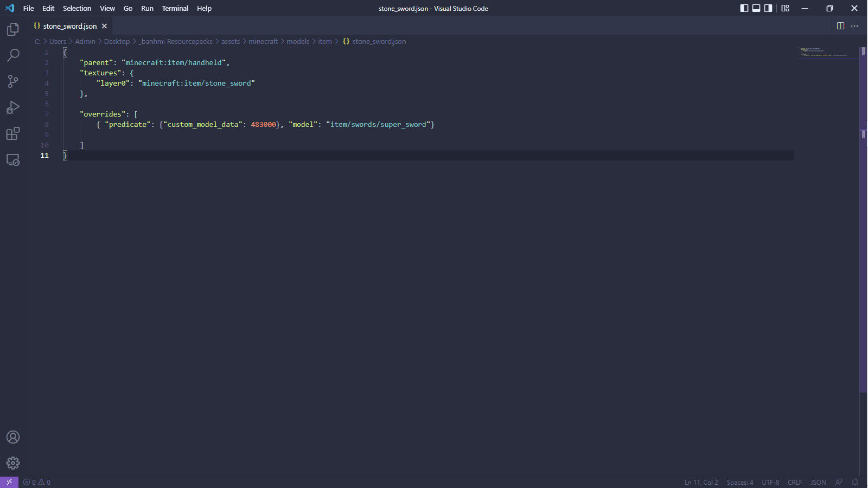Screen dimensions: 868x488
Task: Expand the item breadcrumb
Action: point(325,41)
